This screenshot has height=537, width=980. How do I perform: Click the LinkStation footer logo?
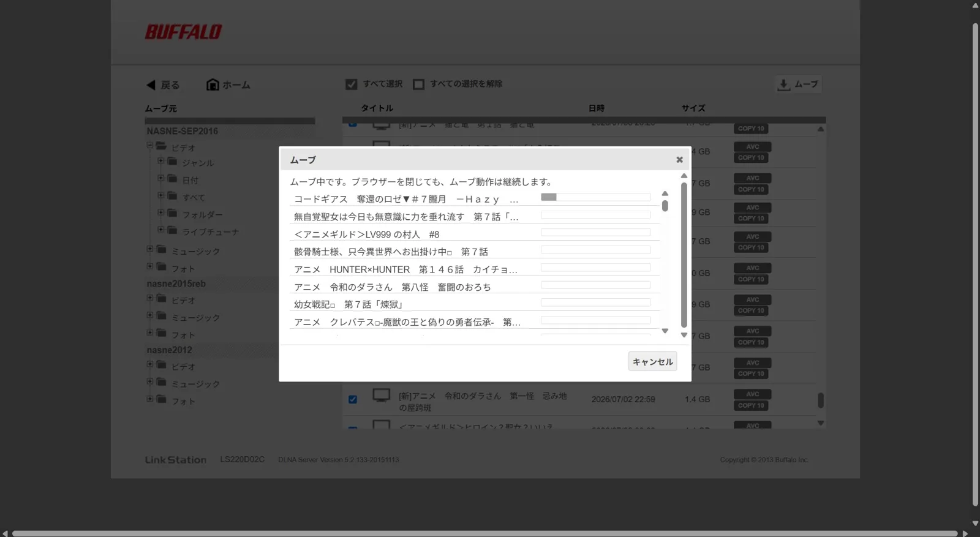pyautogui.click(x=175, y=460)
